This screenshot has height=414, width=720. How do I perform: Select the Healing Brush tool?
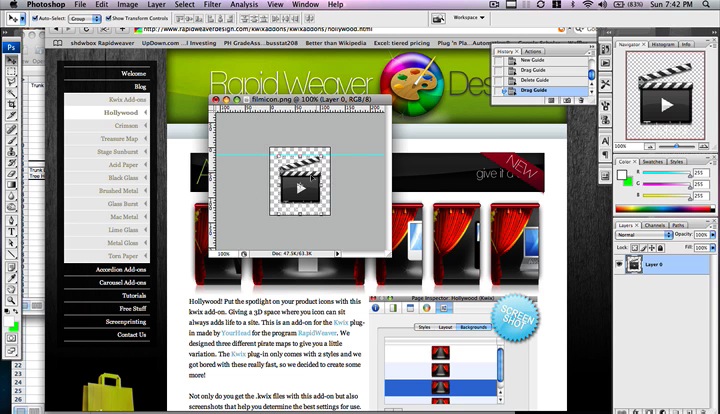click(x=11, y=129)
